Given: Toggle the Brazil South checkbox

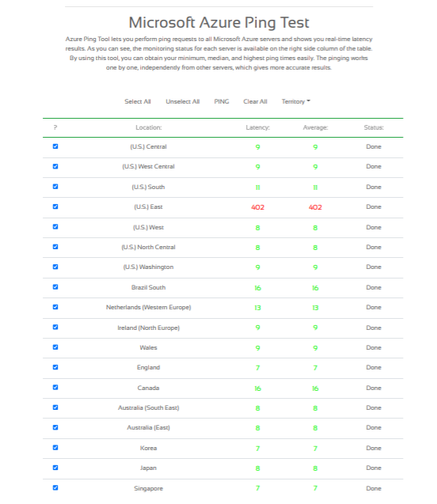Looking at the screenshot, I should 55,286.
